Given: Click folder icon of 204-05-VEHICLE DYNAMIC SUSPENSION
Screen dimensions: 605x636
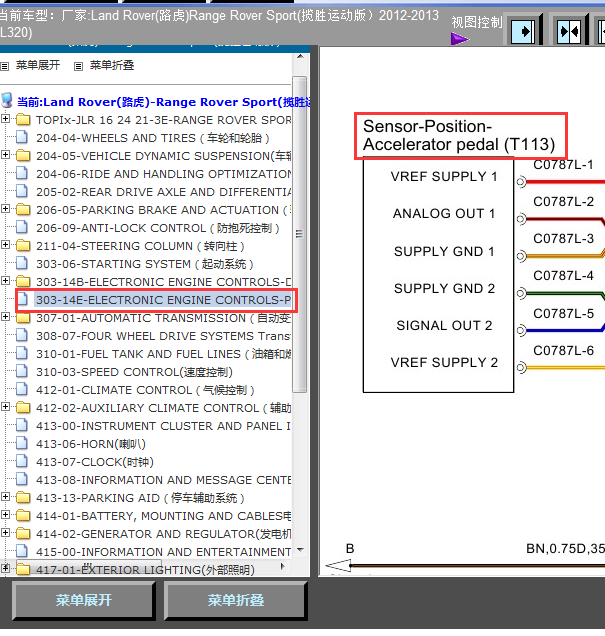Looking at the screenshot, I should (23, 155).
